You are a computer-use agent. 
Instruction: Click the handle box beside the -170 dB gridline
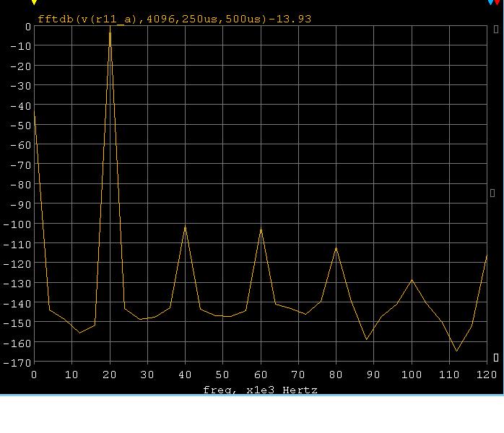[x=496, y=357]
